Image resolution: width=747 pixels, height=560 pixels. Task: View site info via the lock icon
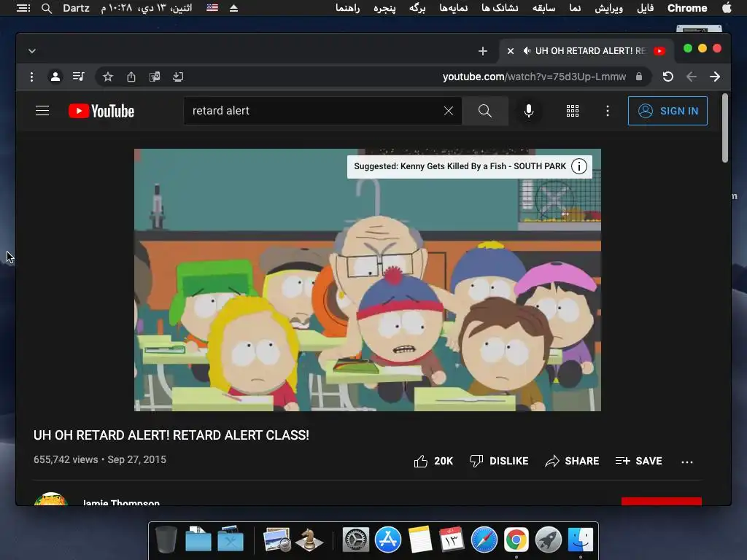click(x=639, y=77)
